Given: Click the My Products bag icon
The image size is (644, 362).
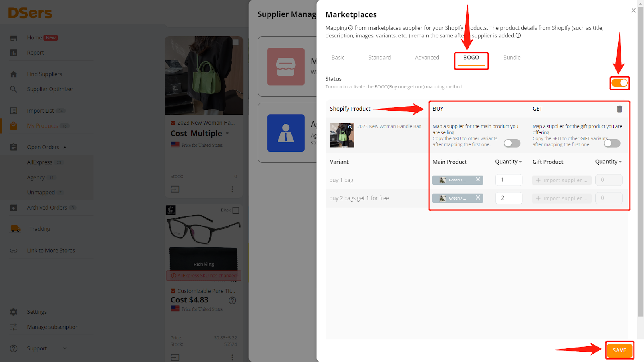Looking at the screenshot, I should click(14, 126).
